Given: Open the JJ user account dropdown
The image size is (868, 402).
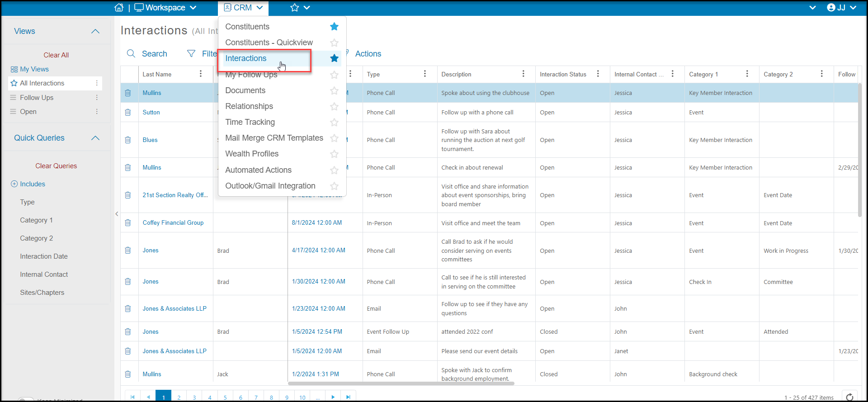Looking at the screenshot, I should 842,8.
